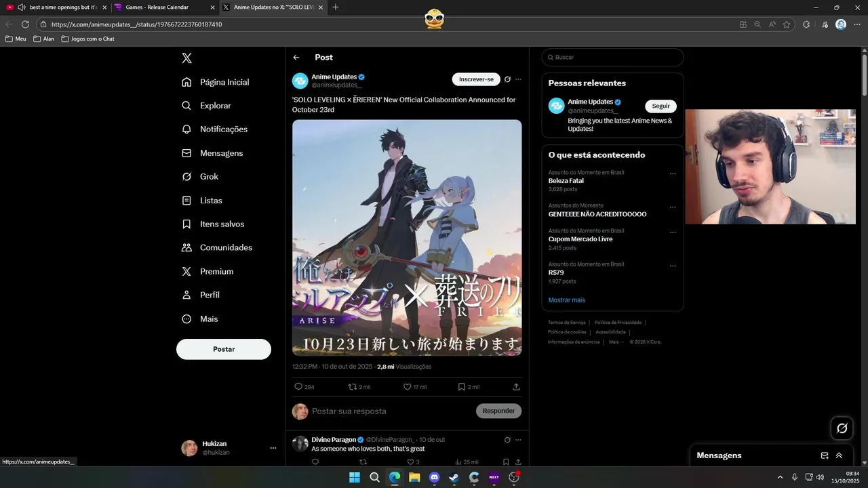Viewport: 868px width, 488px height.
Task: Open Hukizan account options menu
Action: click(x=273, y=448)
